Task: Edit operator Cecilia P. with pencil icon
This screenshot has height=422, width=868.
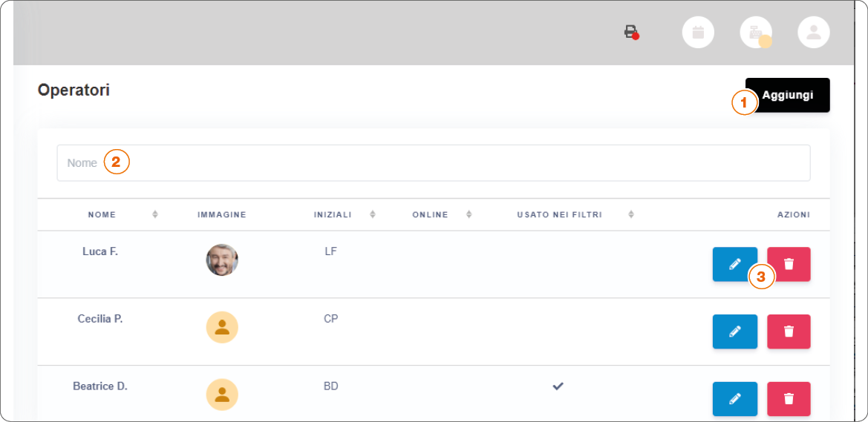Action: tap(734, 332)
